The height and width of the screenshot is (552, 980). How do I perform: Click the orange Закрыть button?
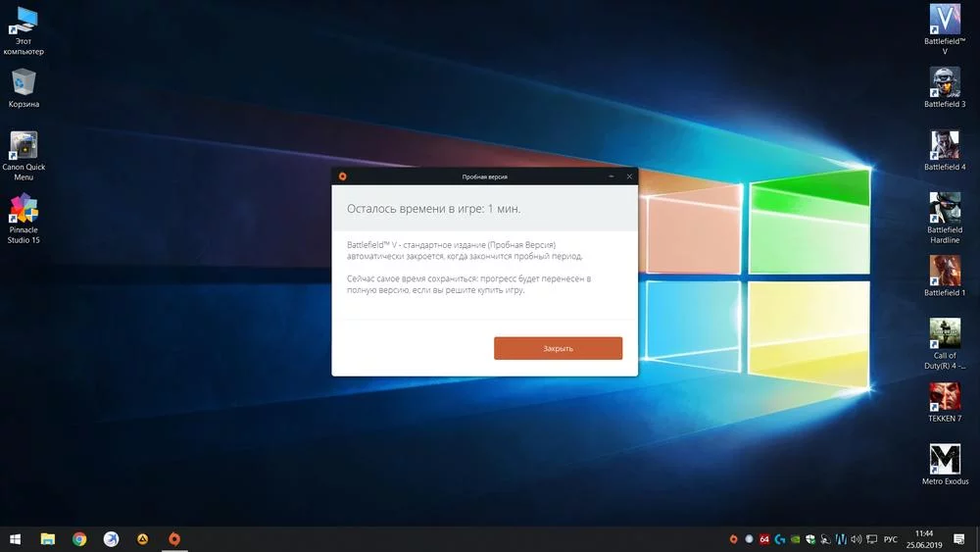558,348
